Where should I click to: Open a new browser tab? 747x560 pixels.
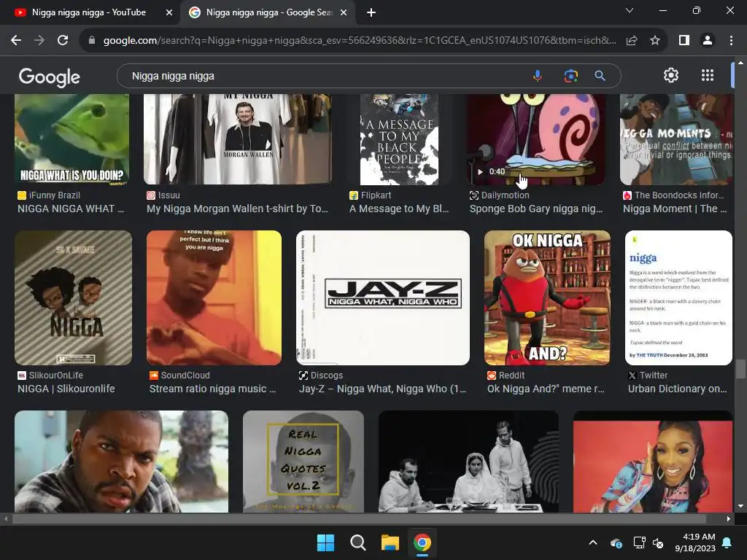(x=371, y=12)
